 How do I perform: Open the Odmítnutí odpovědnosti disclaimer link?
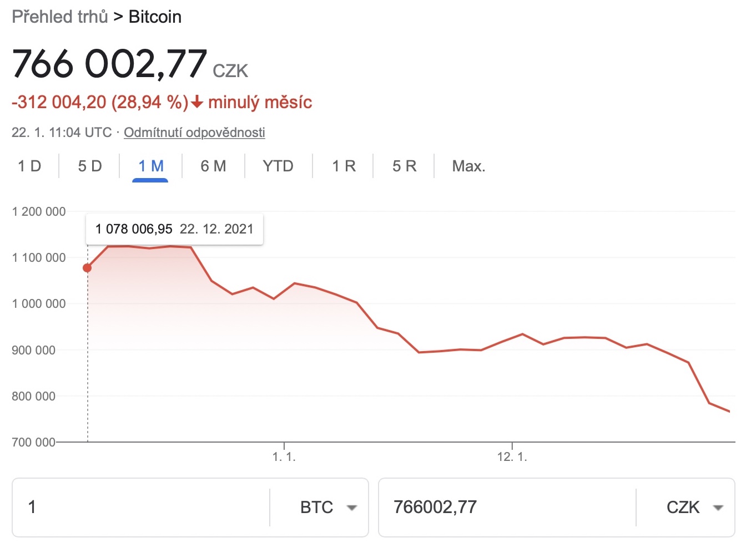coord(194,133)
